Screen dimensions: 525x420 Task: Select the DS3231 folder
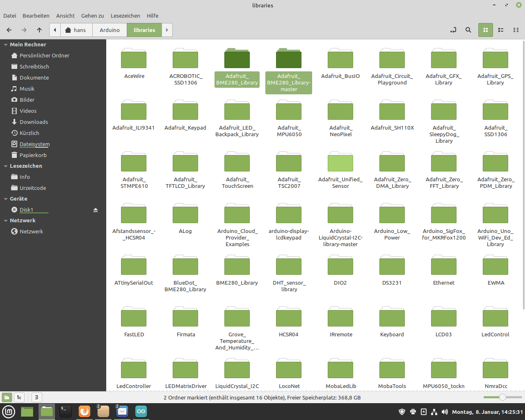click(392, 270)
